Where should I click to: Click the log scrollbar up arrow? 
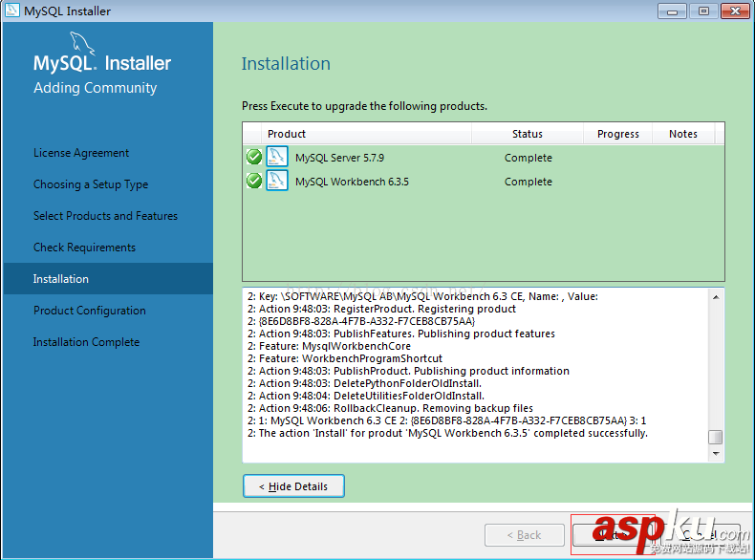(716, 297)
